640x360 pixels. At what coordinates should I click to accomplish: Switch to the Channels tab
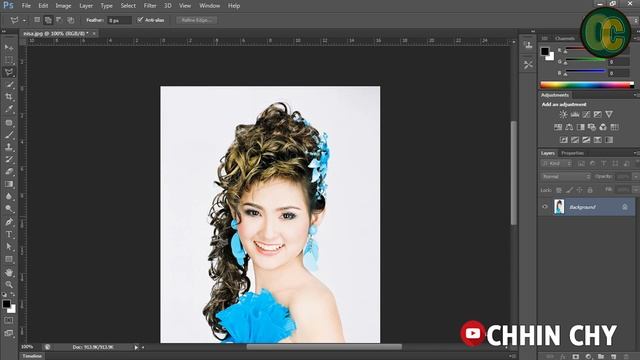tap(564, 38)
